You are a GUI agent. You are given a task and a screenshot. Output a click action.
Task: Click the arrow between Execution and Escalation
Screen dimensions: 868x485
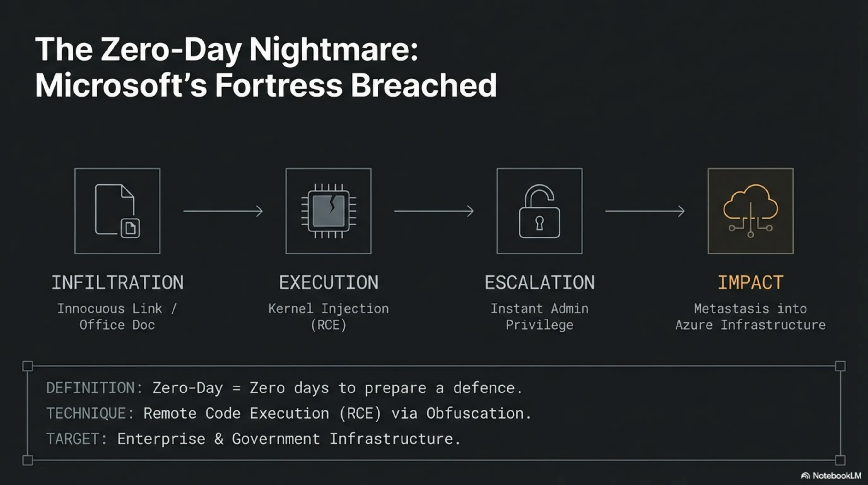434,211
